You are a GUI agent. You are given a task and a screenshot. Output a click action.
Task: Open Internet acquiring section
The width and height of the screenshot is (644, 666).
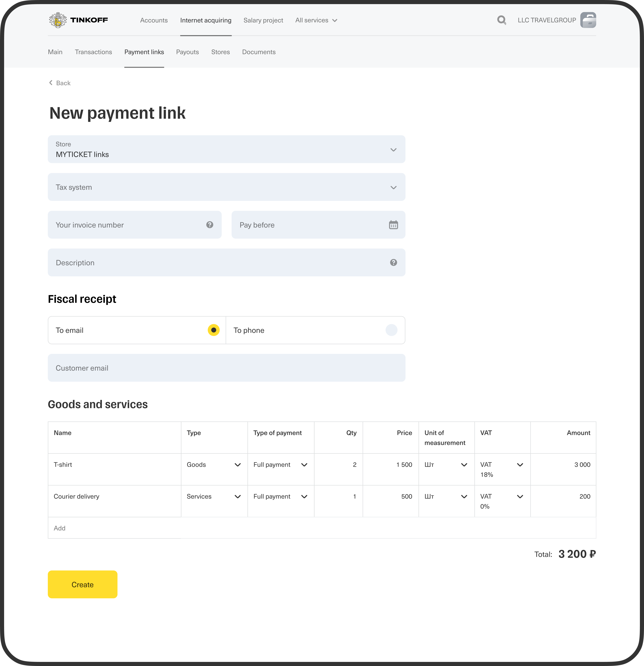(x=206, y=20)
